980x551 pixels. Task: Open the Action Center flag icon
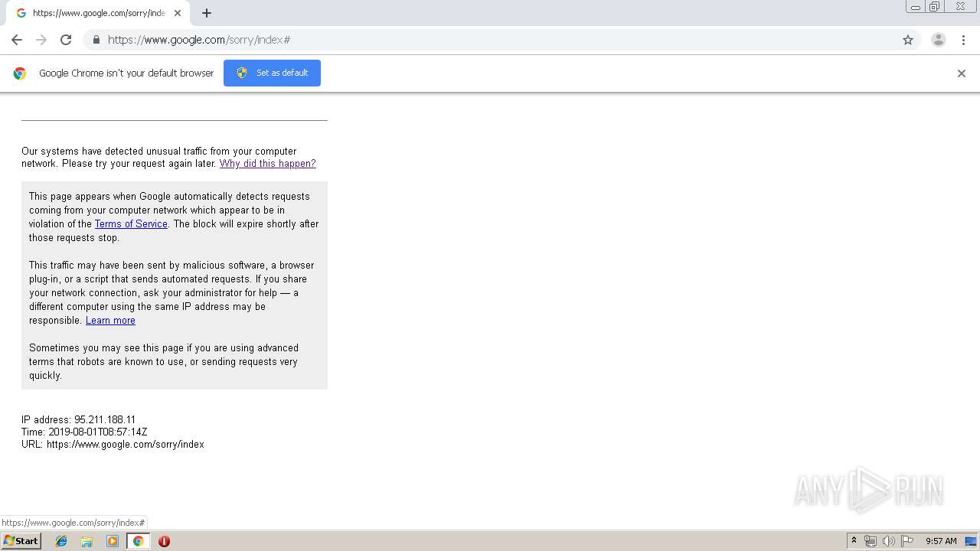[x=907, y=541]
